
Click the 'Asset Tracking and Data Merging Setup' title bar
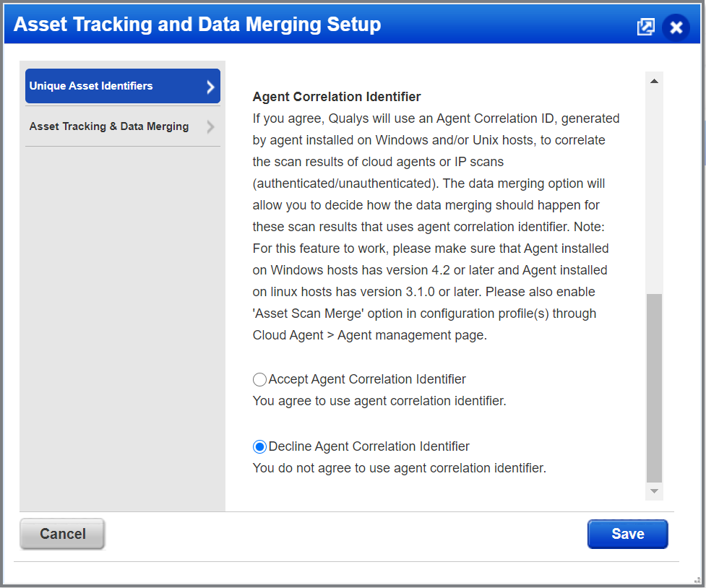pos(197,25)
